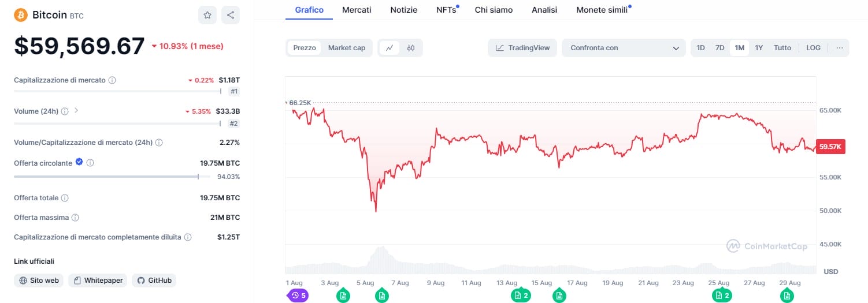Screen dimensions: 868x303
Task: Click the share icon next to Bitcoin
Action: click(x=231, y=15)
